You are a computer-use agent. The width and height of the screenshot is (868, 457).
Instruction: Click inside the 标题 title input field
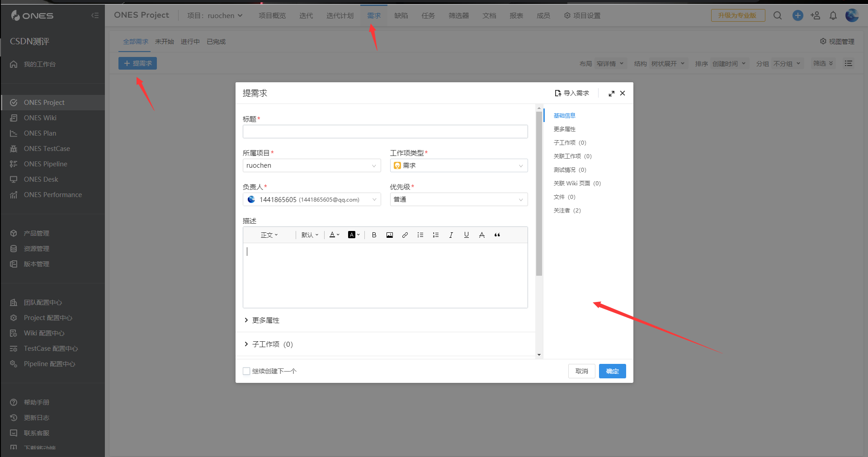[x=385, y=132]
